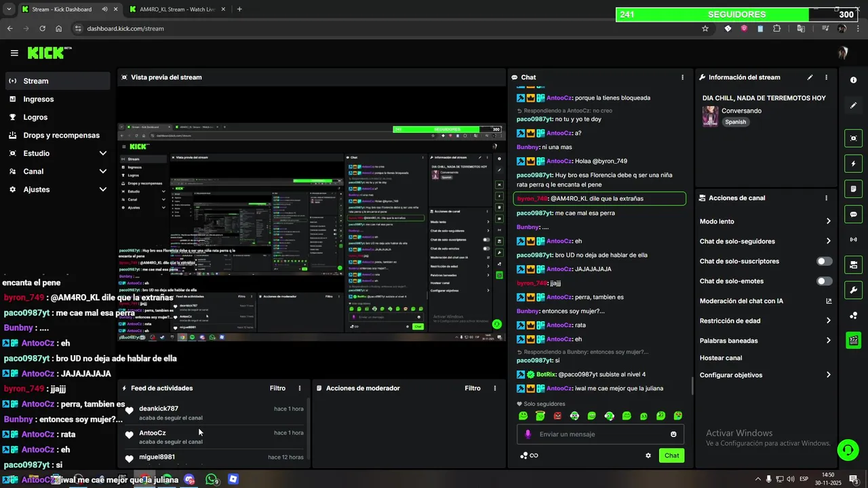The width and height of the screenshot is (868, 488).
Task: Click the channel points infinity icon below the chat box
Action: (x=529, y=455)
